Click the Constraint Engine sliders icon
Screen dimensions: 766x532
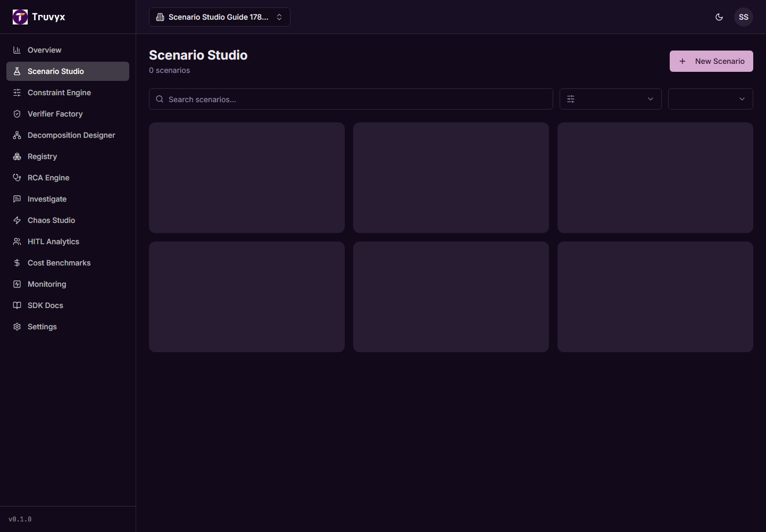pyautogui.click(x=17, y=93)
